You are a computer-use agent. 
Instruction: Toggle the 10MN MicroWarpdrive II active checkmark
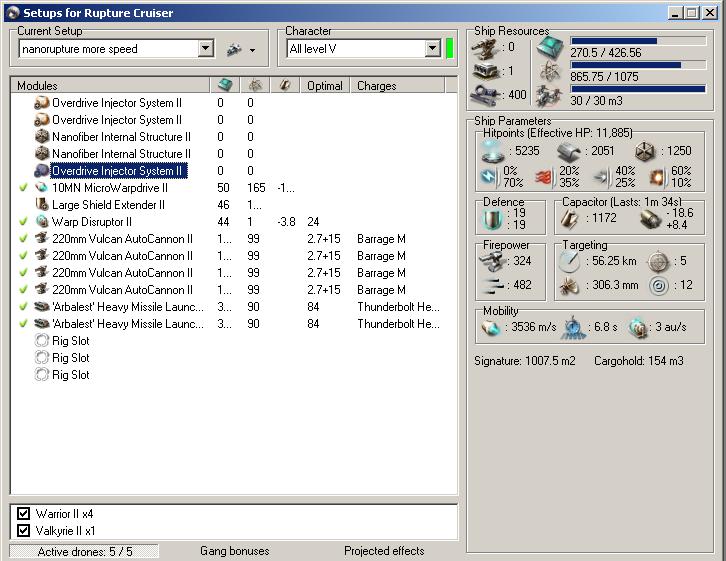tap(23, 188)
